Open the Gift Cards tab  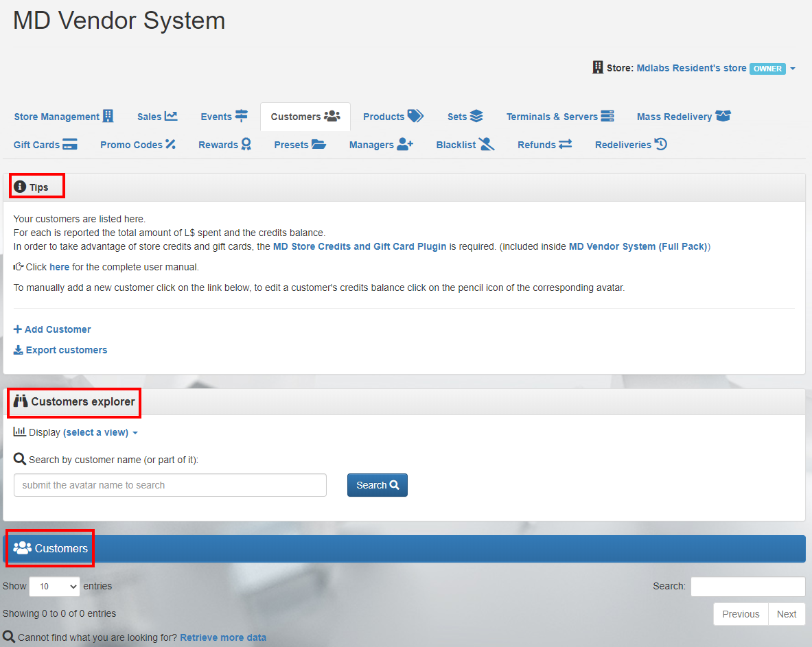[45, 144]
